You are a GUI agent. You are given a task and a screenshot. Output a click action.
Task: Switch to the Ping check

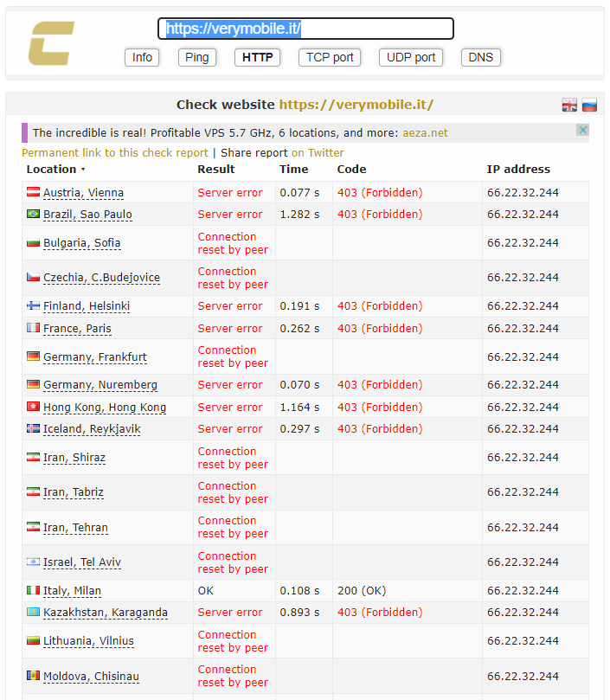pyautogui.click(x=197, y=57)
